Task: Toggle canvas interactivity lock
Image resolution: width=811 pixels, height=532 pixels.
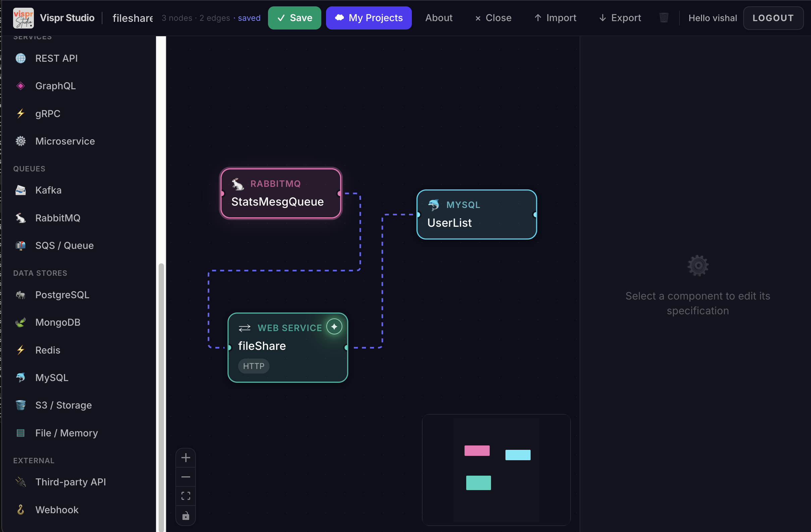Action: (x=186, y=515)
